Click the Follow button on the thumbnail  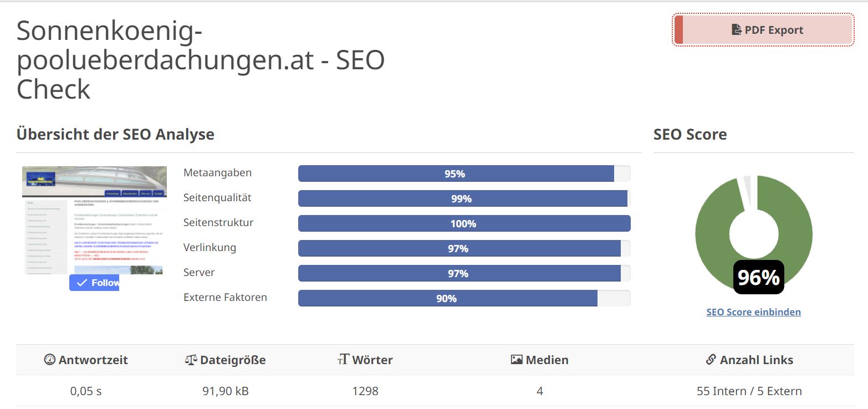pos(94,283)
